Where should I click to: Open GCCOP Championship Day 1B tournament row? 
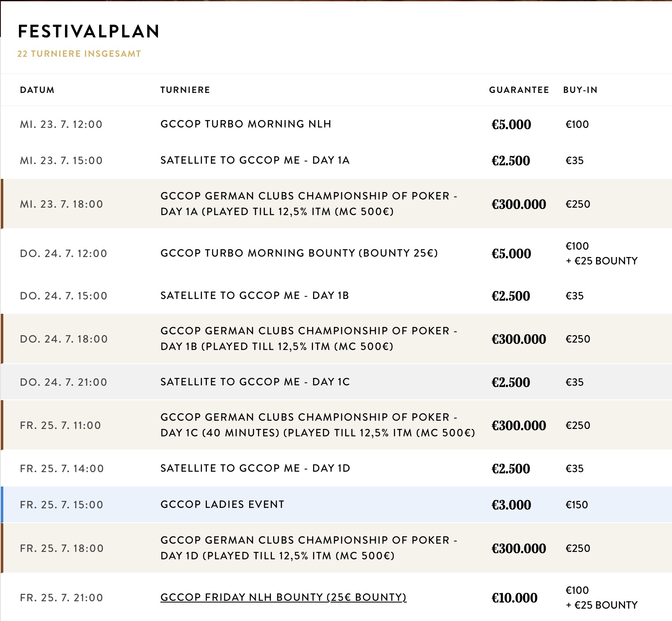(x=308, y=338)
